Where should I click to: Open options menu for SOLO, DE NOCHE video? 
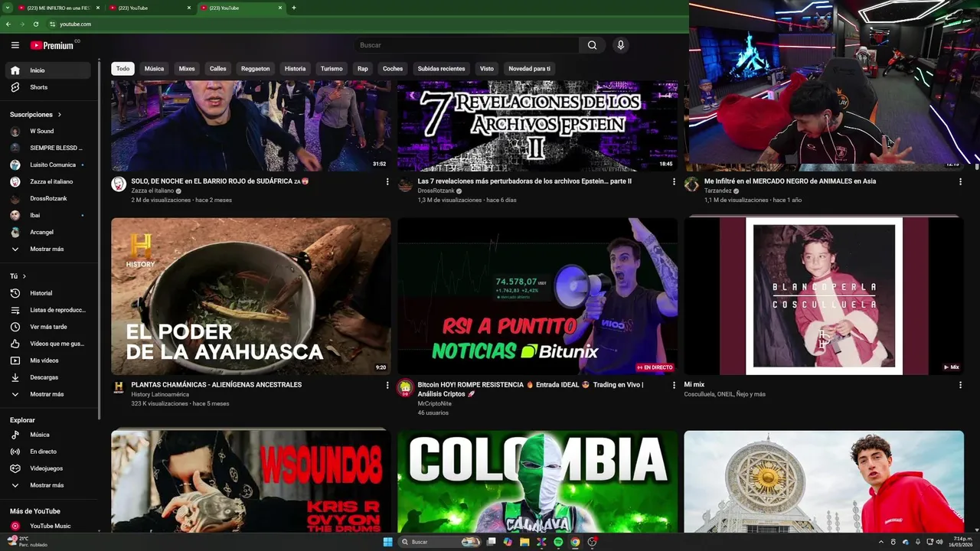click(387, 182)
